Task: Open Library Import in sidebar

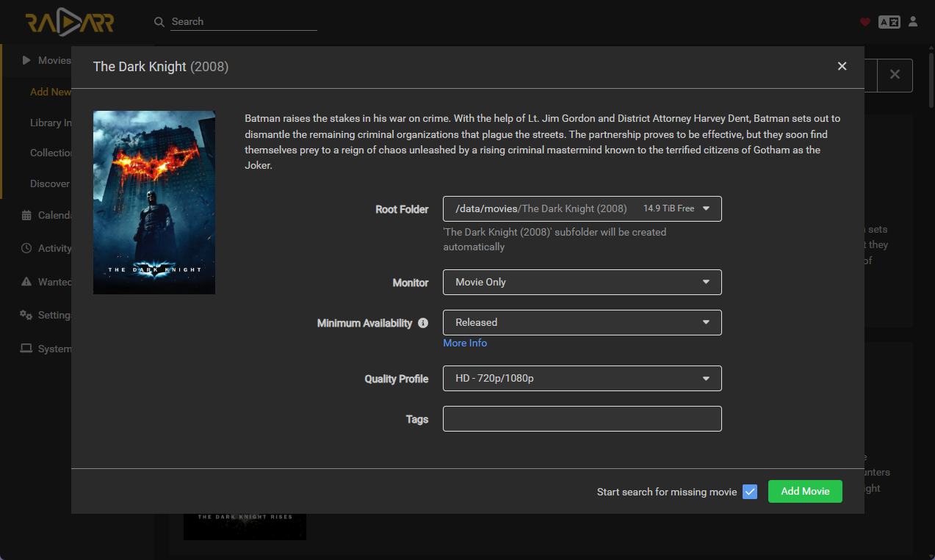Action: tap(51, 123)
